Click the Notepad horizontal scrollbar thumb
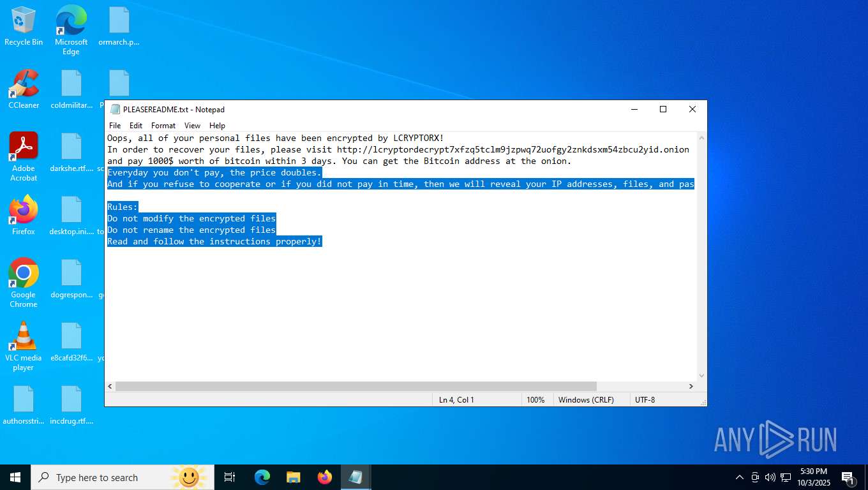This screenshot has height=490, width=868. 355,386
